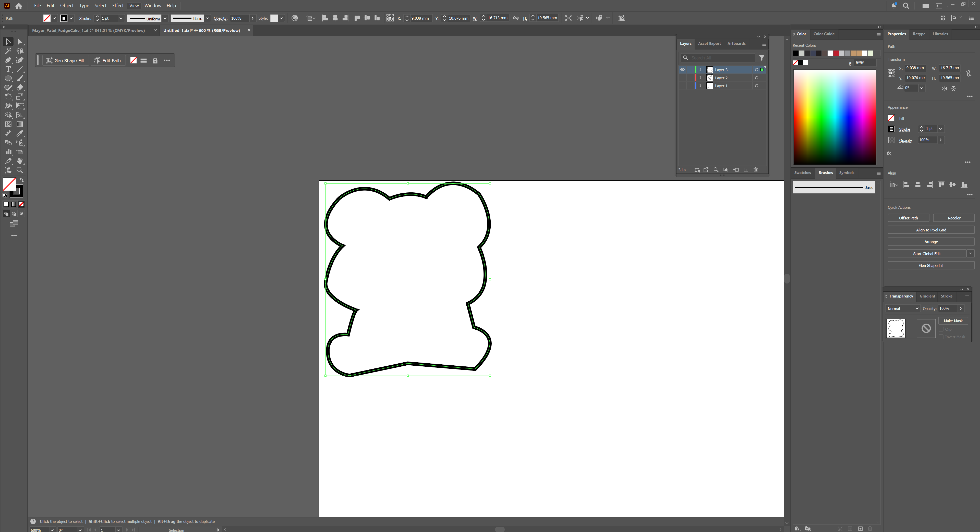
Task: Select the Eyedropper tool
Action: [x=20, y=133]
